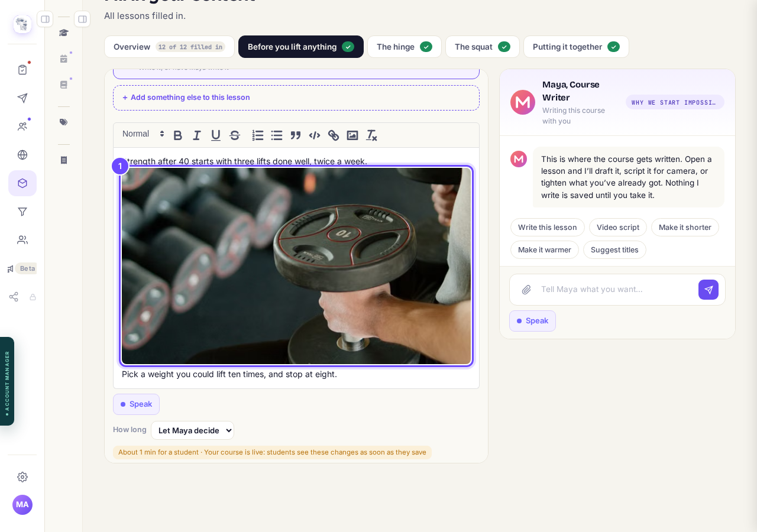Click the paperclip attach icon in Maya chat
The height and width of the screenshot is (532, 757).
pyautogui.click(x=526, y=290)
